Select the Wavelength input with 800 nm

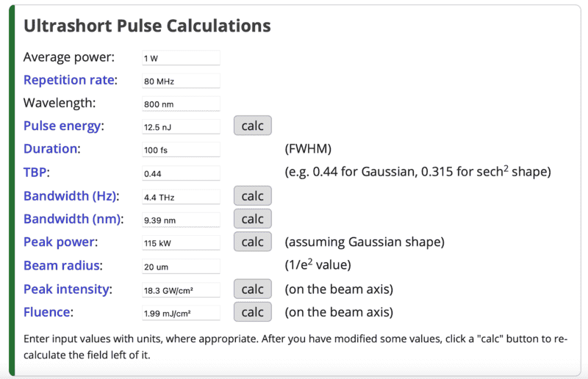tap(181, 104)
